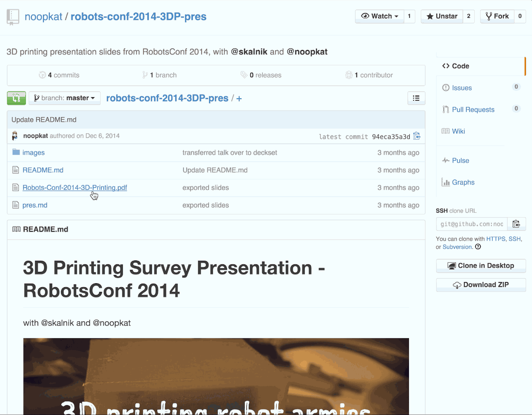Open the Watch notifications dropdown
Screen dimensions: 532x415
[x=380, y=16]
